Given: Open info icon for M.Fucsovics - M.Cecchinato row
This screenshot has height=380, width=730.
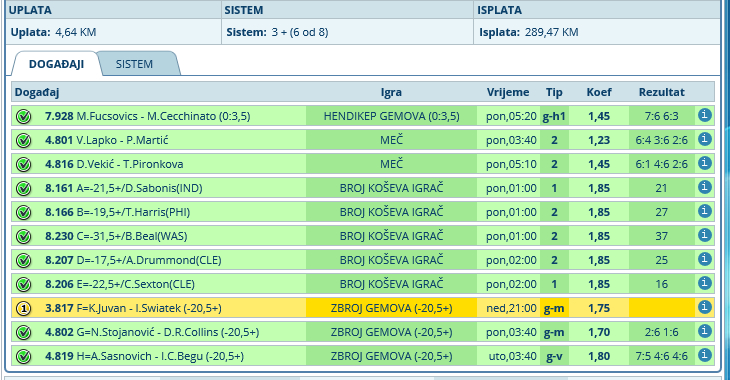Looking at the screenshot, I should coord(704,115).
